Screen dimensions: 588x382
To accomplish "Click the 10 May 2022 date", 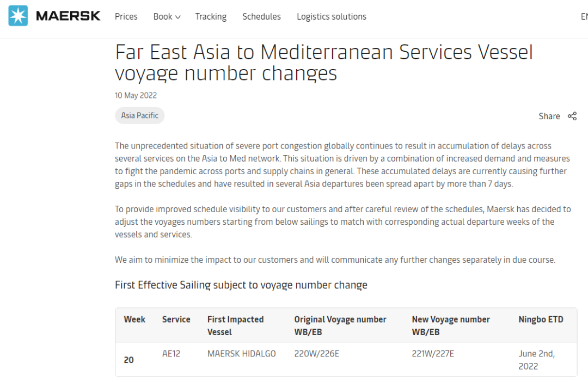I will [136, 95].
